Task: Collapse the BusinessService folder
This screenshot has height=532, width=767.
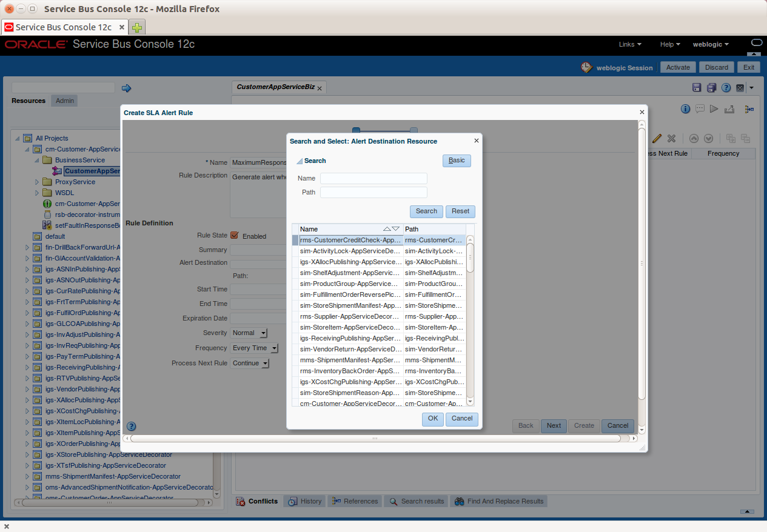Action: [x=37, y=160]
